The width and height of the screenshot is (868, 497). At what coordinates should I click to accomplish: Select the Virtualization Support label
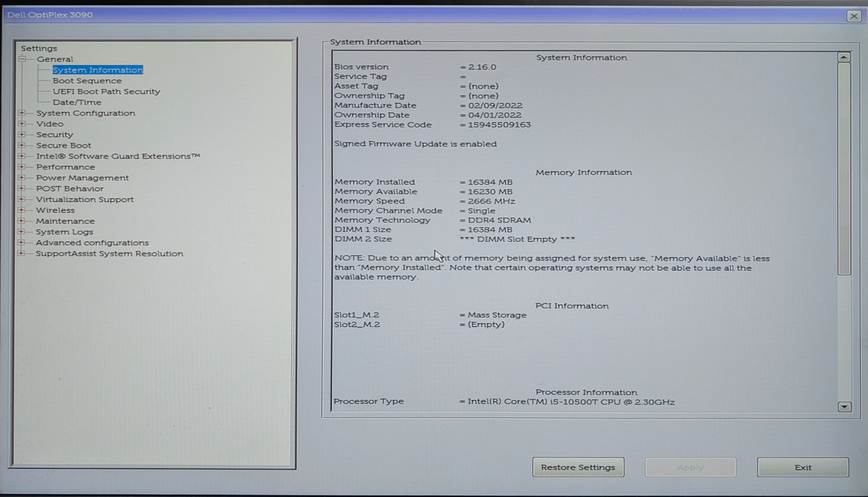pos(85,199)
